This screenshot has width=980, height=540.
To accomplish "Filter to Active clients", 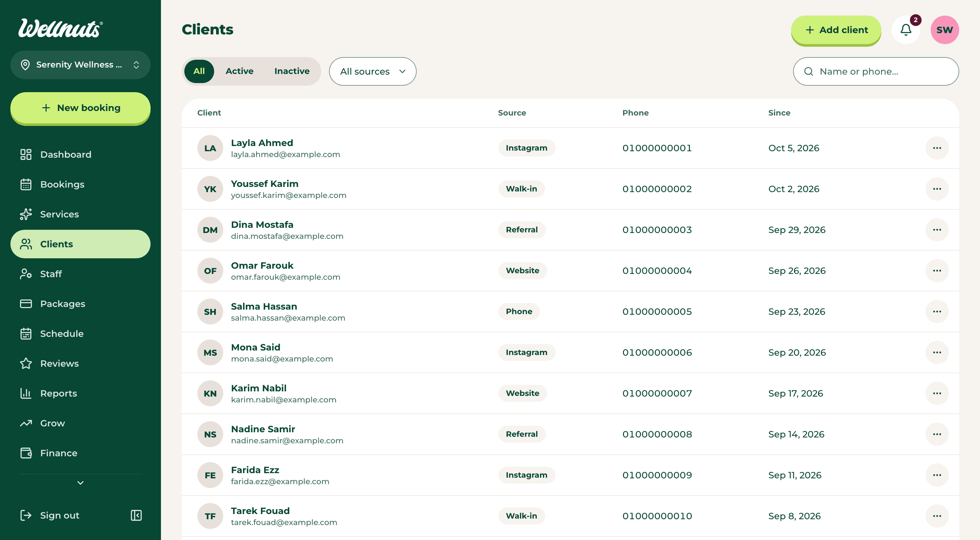I will coord(239,71).
